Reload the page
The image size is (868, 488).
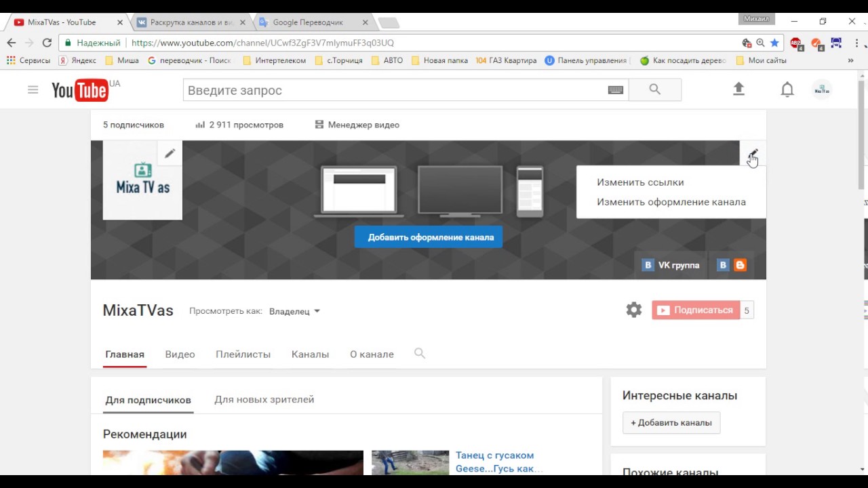point(47,43)
